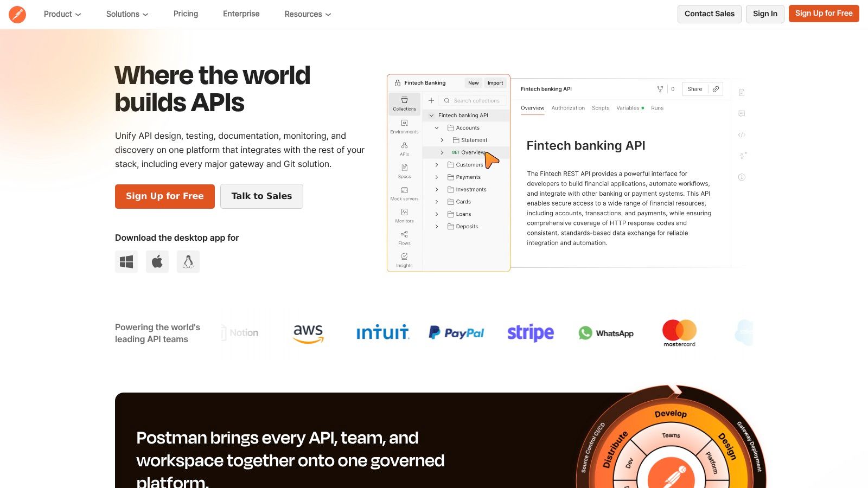Copy link icon next to Share

716,89
